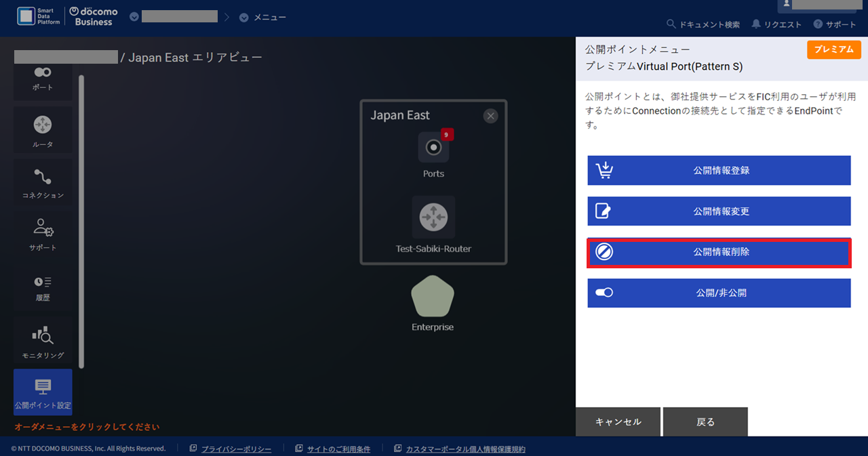868x456 pixels.
Task: Open the ルータ section from the sidebar
Action: [42, 129]
